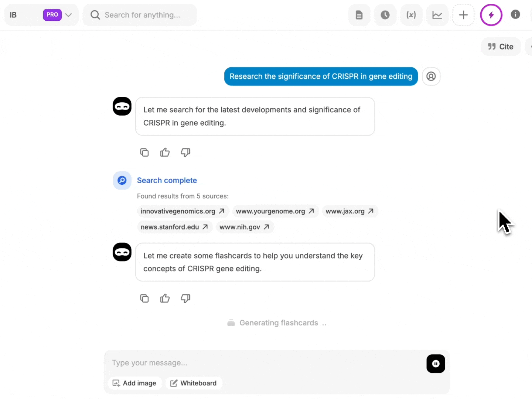The width and height of the screenshot is (532, 399).
Task: Click the Cite button
Action: (501, 47)
